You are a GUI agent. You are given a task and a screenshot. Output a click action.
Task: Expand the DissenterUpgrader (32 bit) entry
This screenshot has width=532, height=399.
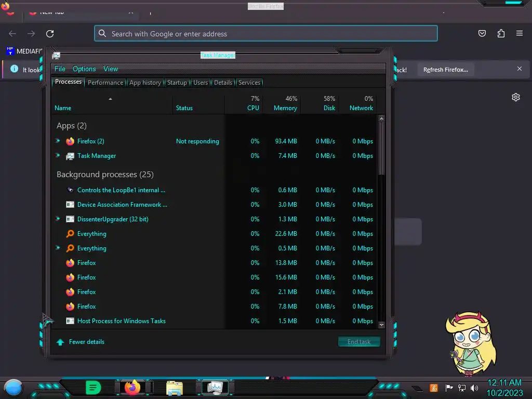pos(58,219)
